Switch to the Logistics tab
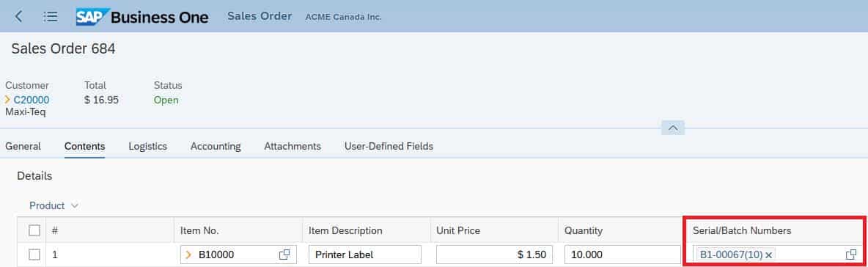The width and height of the screenshot is (868, 267). pyautogui.click(x=148, y=146)
